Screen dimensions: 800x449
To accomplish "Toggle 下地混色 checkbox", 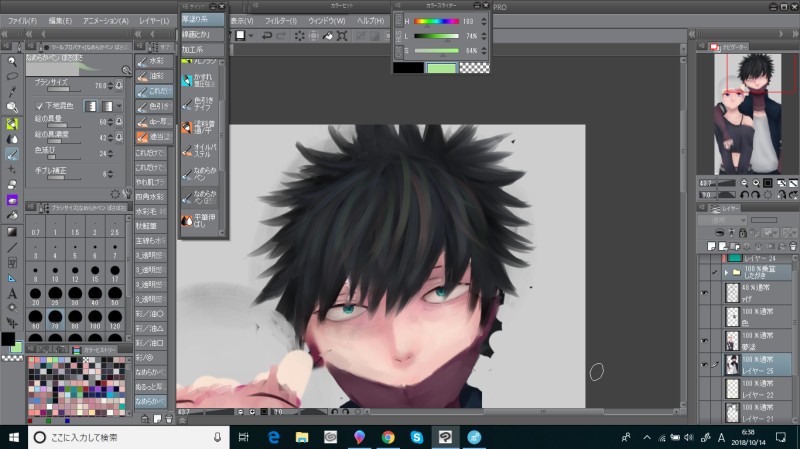I will click(39, 106).
